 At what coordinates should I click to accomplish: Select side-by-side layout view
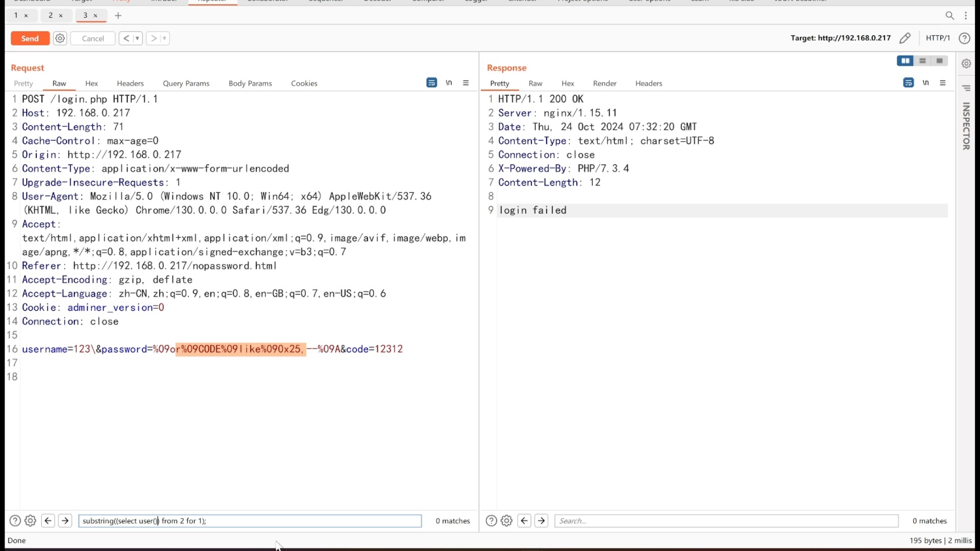pyautogui.click(x=905, y=61)
